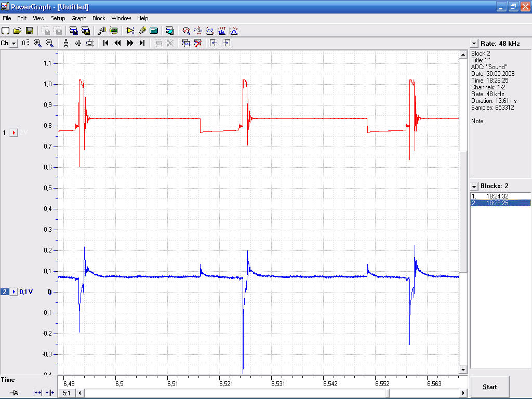Collapse the Rate: 48 kHz panel
The image size is (532, 399).
474,44
